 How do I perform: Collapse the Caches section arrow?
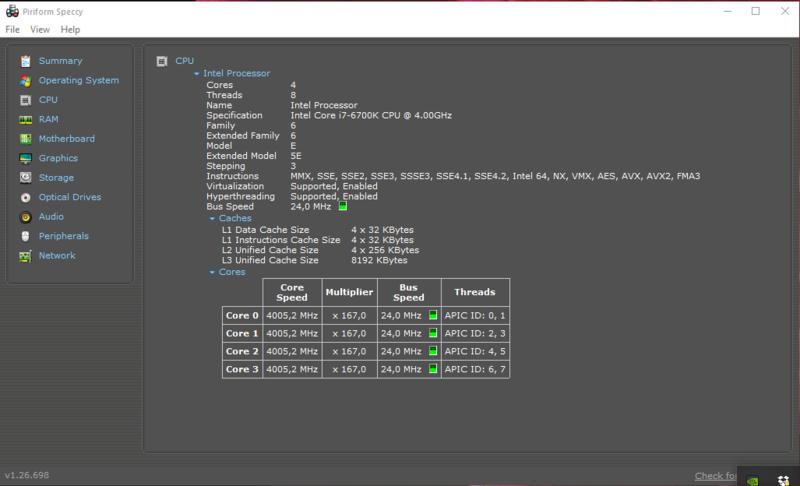click(x=212, y=218)
